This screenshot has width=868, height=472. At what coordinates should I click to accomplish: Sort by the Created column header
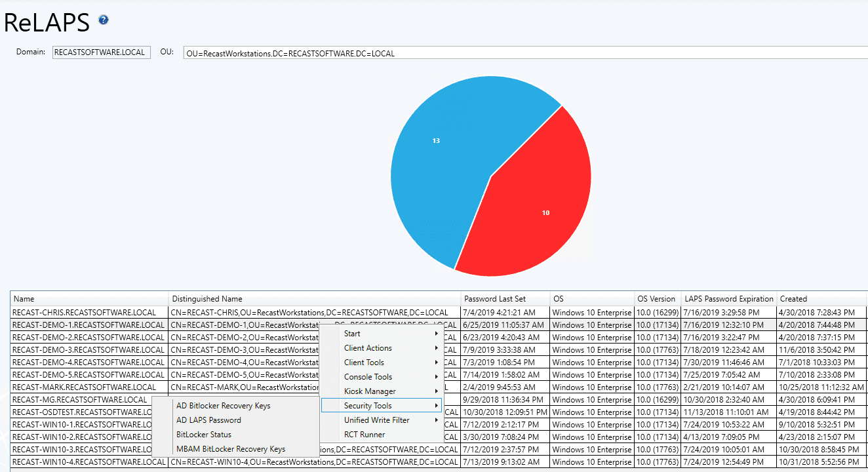(822, 299)
